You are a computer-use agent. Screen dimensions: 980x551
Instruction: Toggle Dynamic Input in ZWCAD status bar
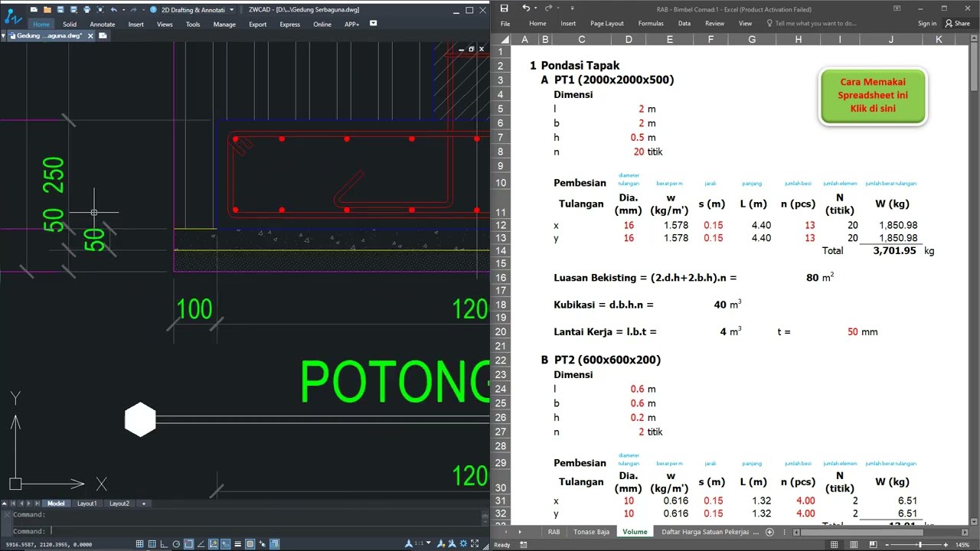click(225, 544)
